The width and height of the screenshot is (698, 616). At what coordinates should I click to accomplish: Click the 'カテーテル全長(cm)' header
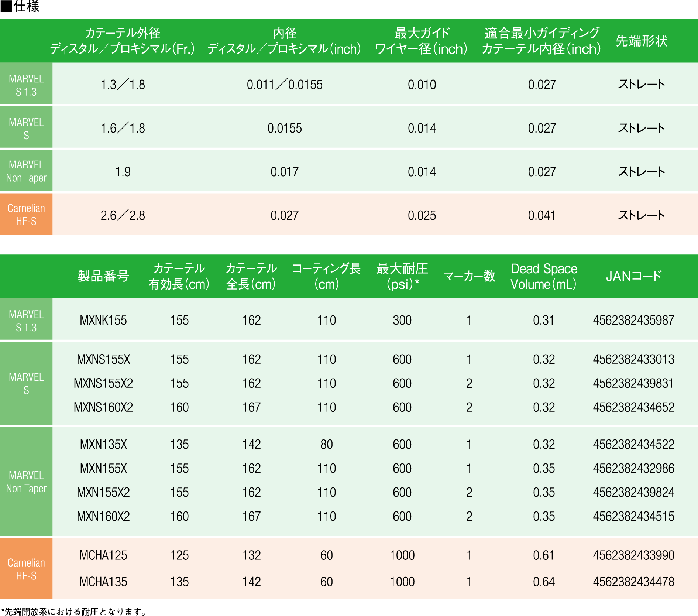pyautogui.click(x=251, y=276)
